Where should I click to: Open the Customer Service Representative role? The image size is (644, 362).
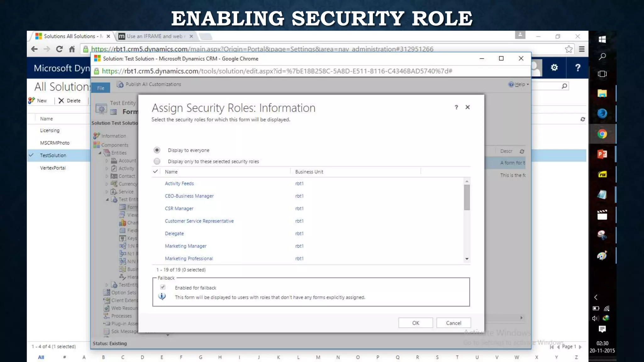[x=199, y=221]
